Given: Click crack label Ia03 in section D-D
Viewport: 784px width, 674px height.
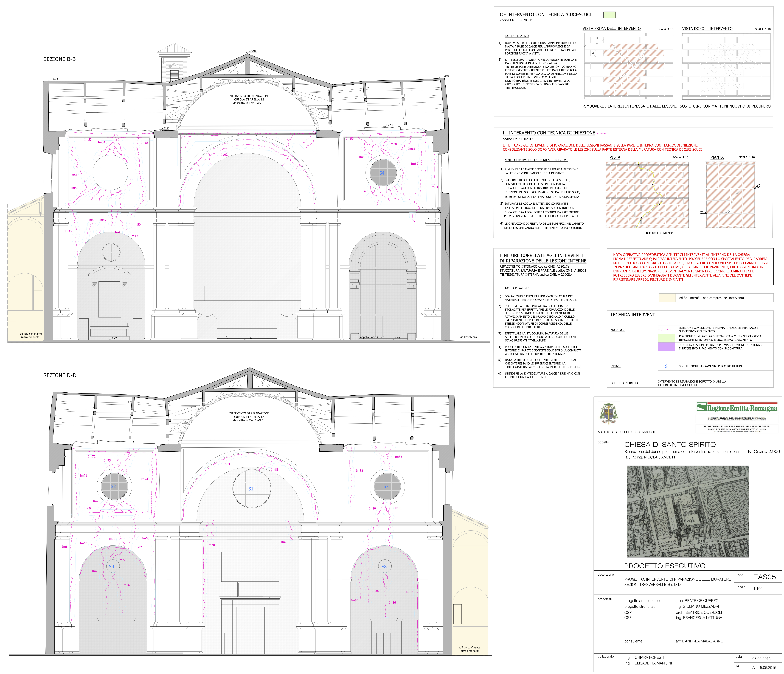Looking at the screenshot, I should pos(227,464).
